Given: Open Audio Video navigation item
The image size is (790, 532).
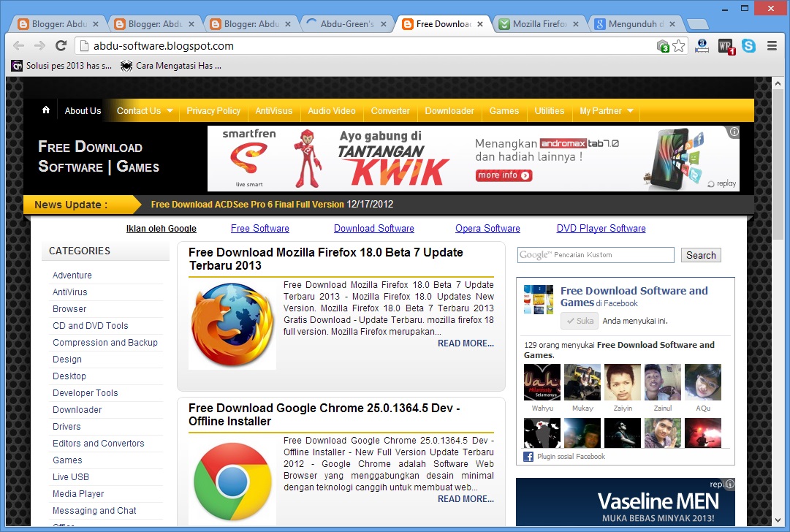Looking at the screenshot, I should tap(332, 111).
